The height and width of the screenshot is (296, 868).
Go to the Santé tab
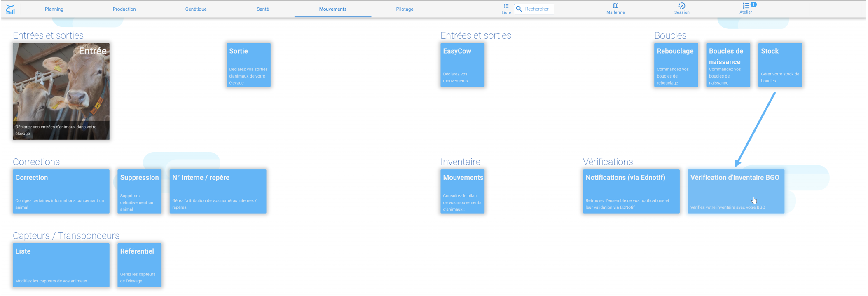pyautogui.click(x=263, y=9)
